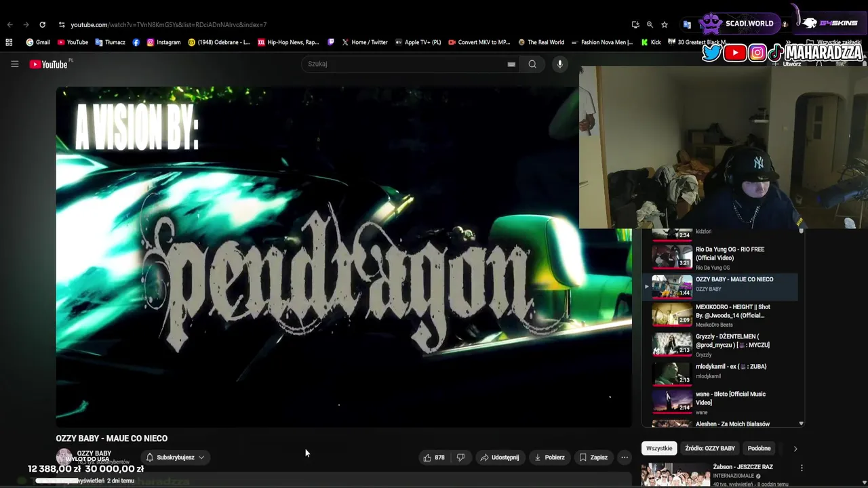The height and width of the screenshot is (488, 868).
Task: Open the YouTube bookmark in the bookmarks bar
Action: 73,42
